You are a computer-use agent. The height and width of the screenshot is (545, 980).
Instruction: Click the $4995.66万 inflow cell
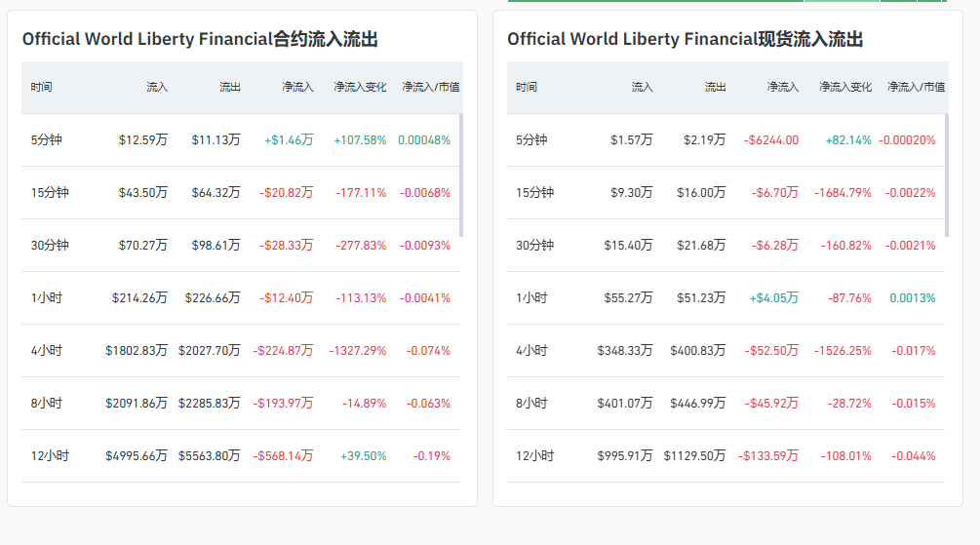click(137, 456)
